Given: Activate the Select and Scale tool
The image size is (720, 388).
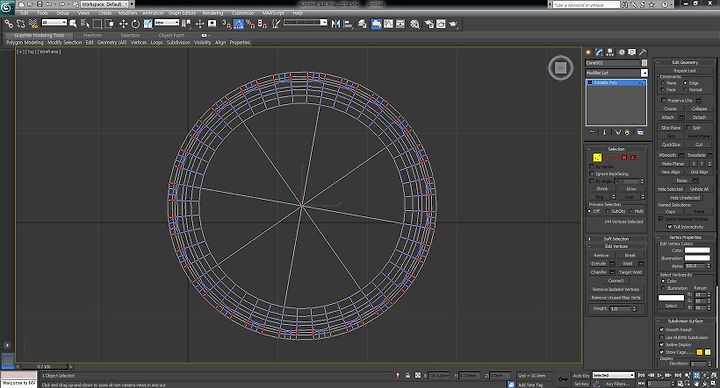Looking at the screenshot, I should (148, 24).
